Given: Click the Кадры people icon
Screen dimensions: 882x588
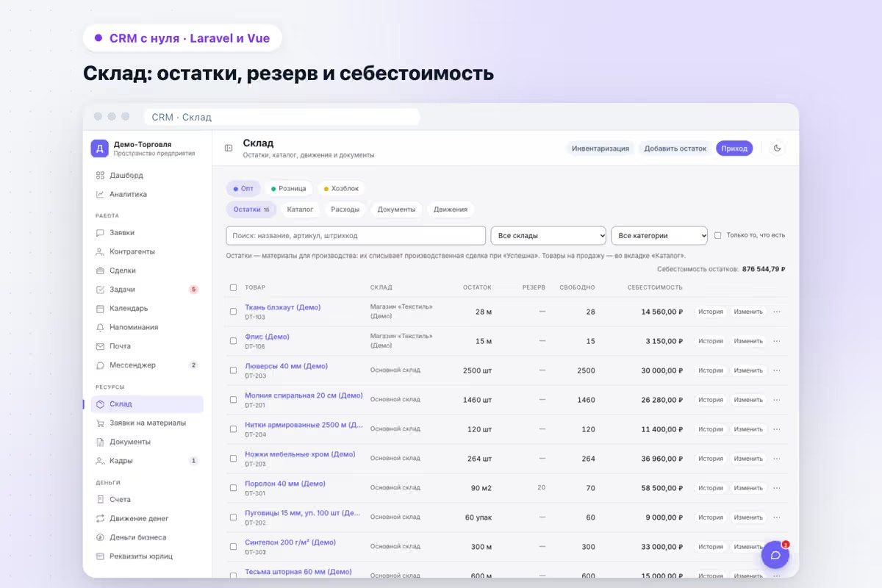Looking at the screenshot, I should pyautogui.click(x=100, y=461).
